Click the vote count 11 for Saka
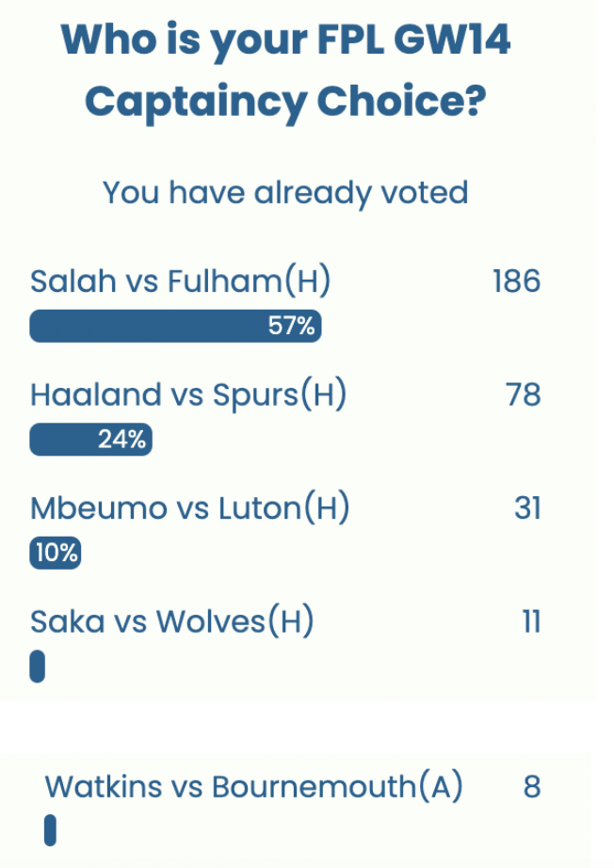The image size is (614, 868). (x=530, y=620)
